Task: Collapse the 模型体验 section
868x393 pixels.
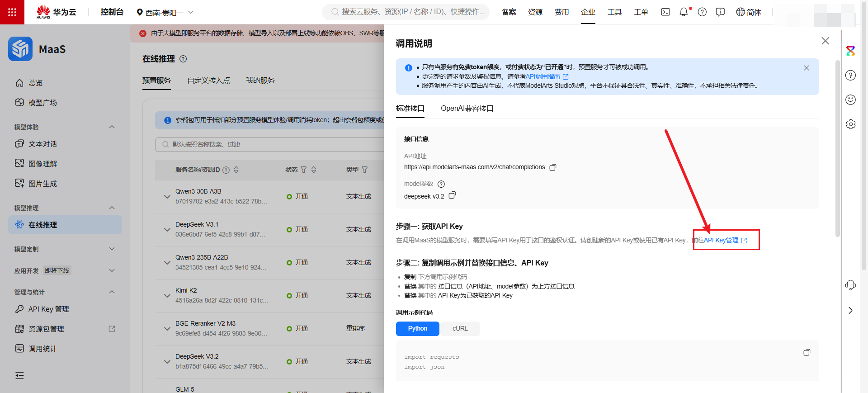Action: [112, 127]
